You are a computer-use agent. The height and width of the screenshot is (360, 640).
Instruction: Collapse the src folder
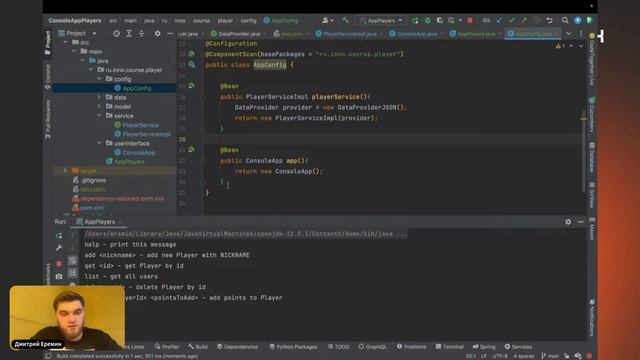tap(66, 42)
